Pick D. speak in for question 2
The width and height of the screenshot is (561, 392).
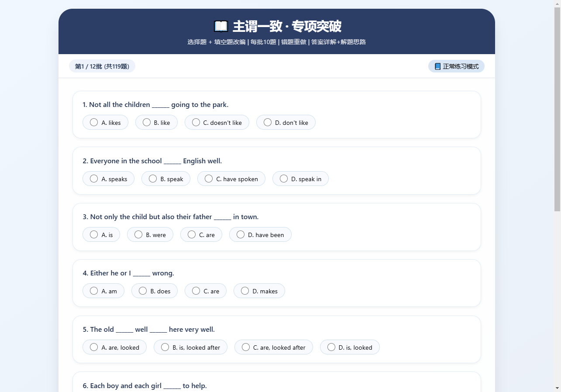(x=300, y=179)
